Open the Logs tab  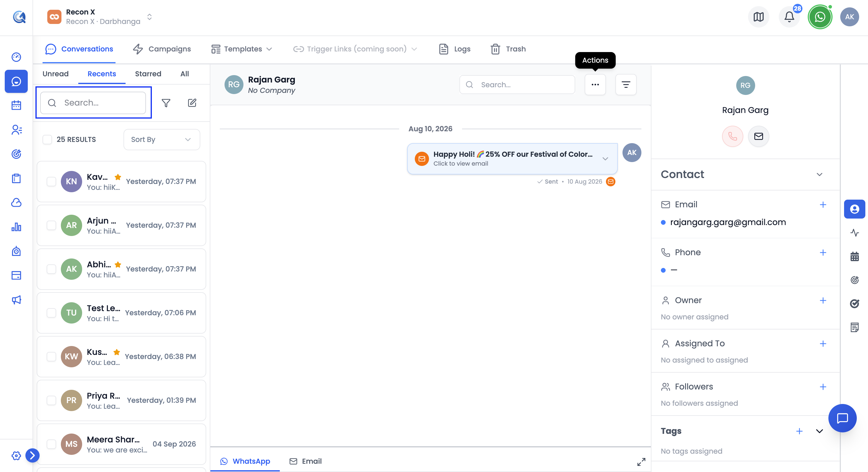tap(455, 49)
